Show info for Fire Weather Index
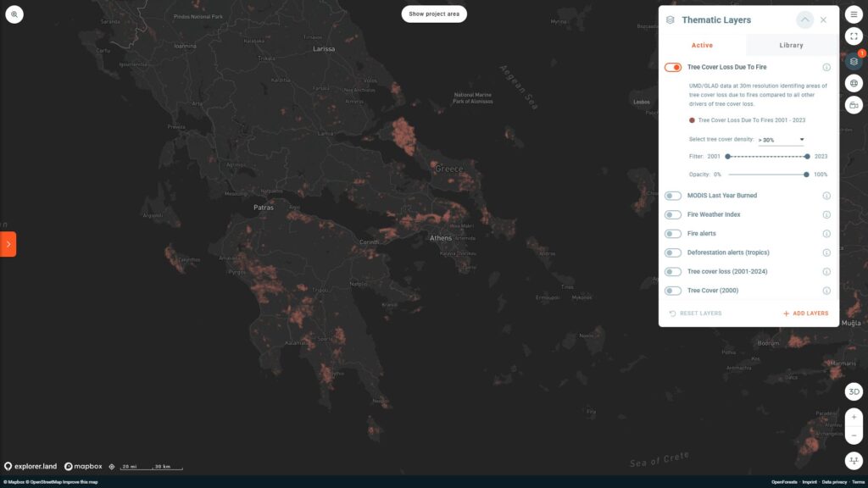Viewport: 868px width, 488px height. point(826,214)
